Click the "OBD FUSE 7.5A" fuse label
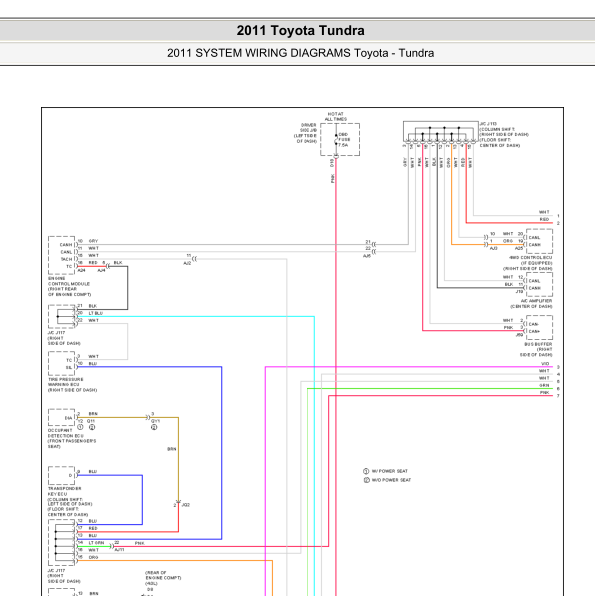 [344, 139]
